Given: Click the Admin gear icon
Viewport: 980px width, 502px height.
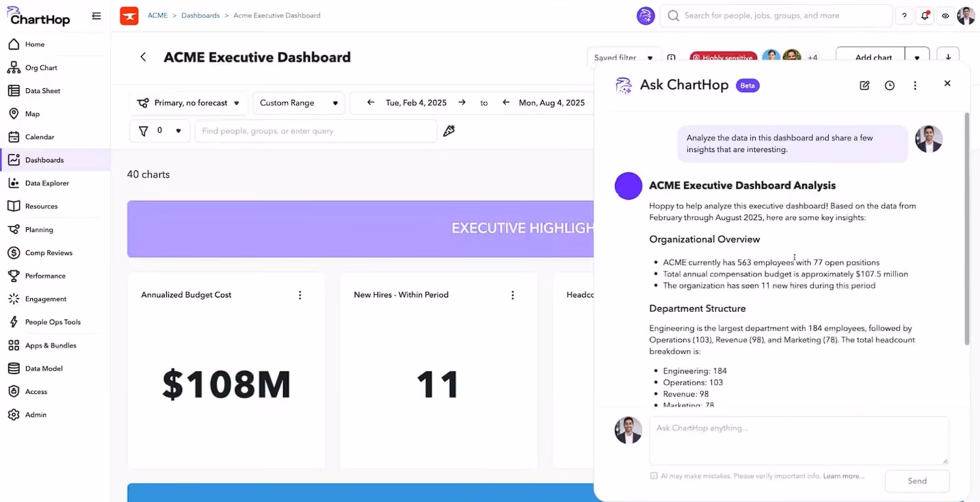Looking at the screenshot, I should (x=14, y=415).
